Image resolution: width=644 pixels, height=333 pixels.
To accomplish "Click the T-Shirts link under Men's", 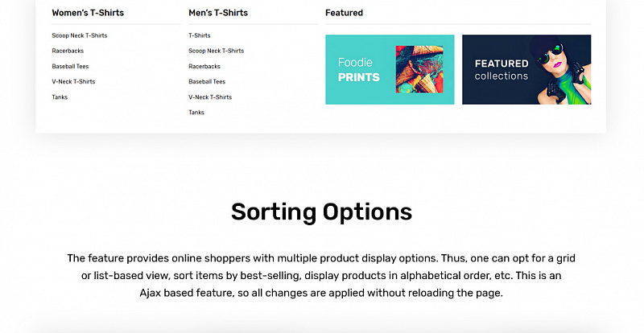I will point(199,35).
